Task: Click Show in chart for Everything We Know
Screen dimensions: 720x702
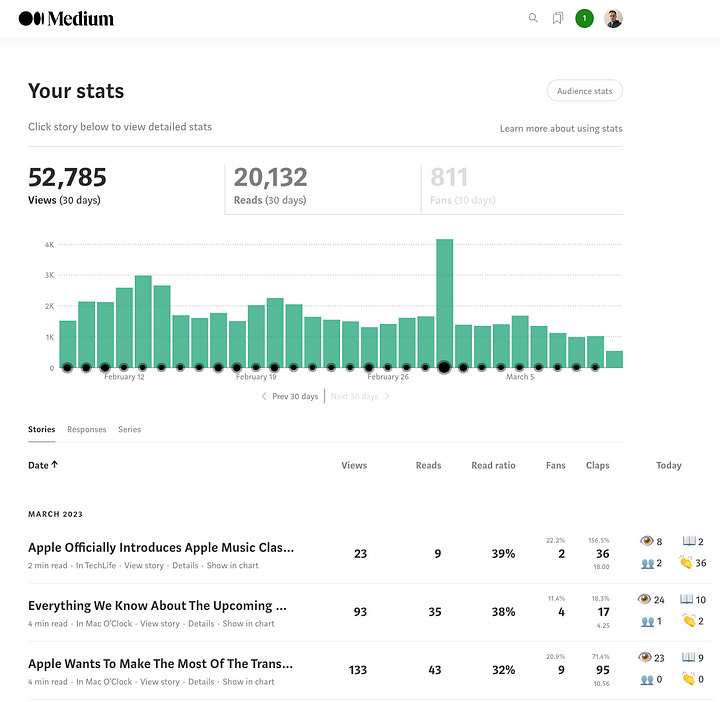Action: (248, 623)
